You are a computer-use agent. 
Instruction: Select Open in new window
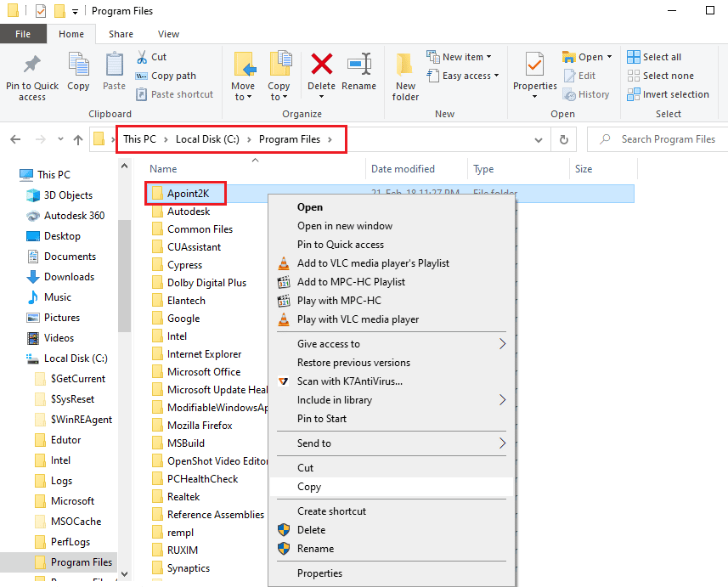345,226
